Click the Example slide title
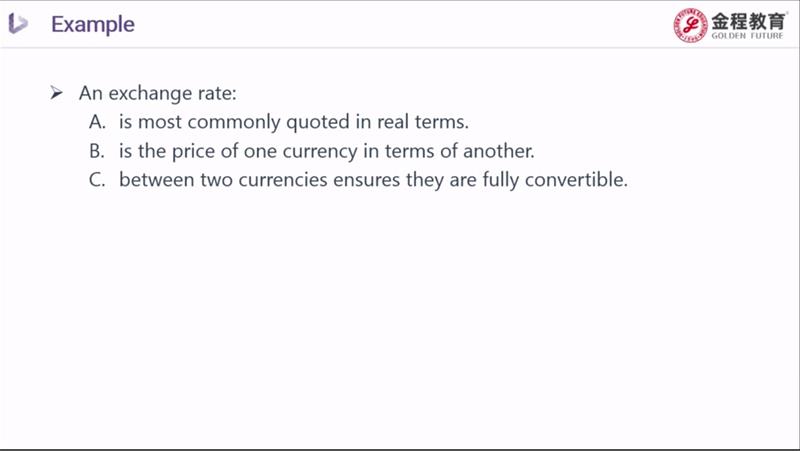Screen dimensions: 800x451 coord(92,24)
